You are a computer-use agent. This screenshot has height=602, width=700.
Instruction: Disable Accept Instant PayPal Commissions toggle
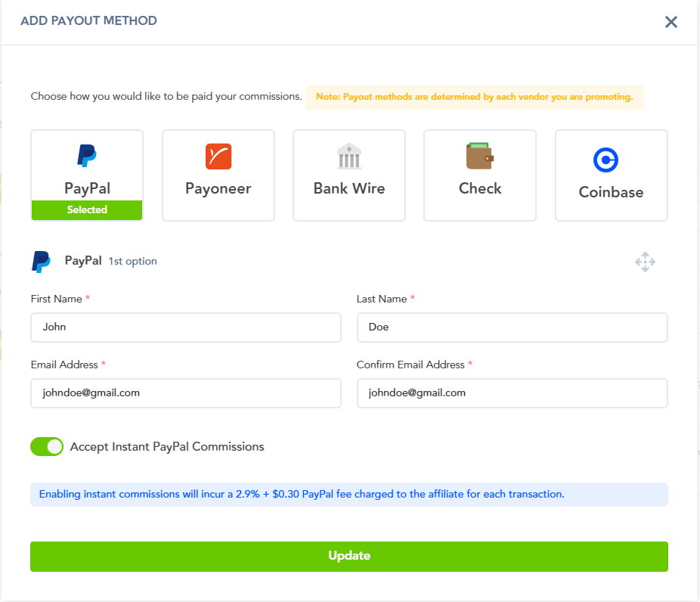click(47, 447)
